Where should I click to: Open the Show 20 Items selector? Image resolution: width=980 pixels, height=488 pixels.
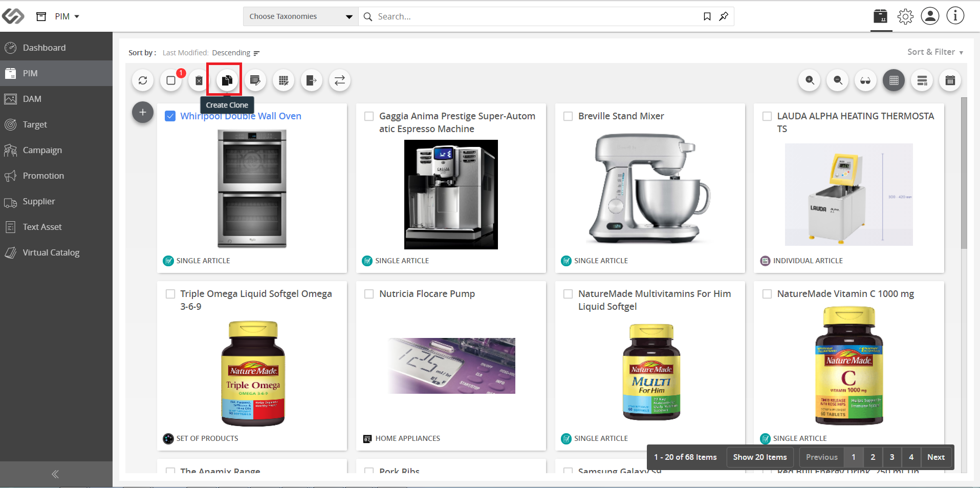click(x=760, y=457)
